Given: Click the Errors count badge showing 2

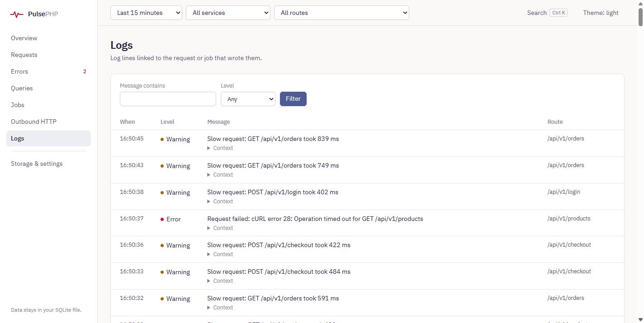Looking at the screenshot, I should (x=85, y=71).
